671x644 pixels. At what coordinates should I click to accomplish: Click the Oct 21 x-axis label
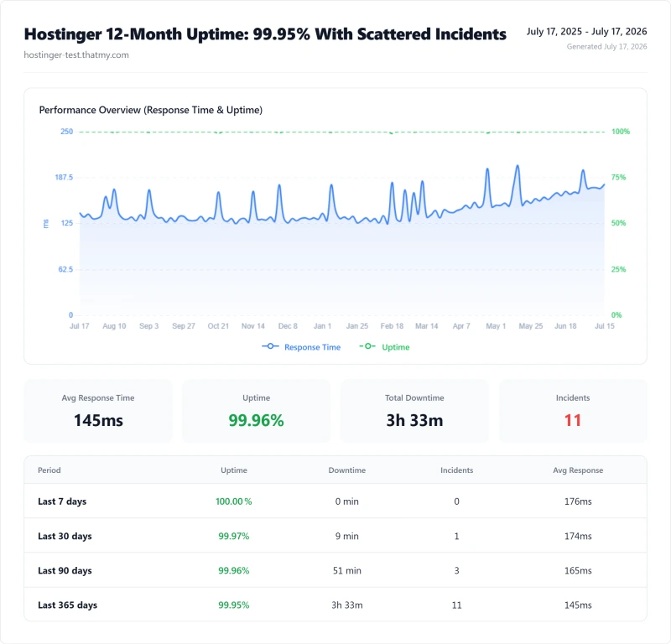[218, 326]
